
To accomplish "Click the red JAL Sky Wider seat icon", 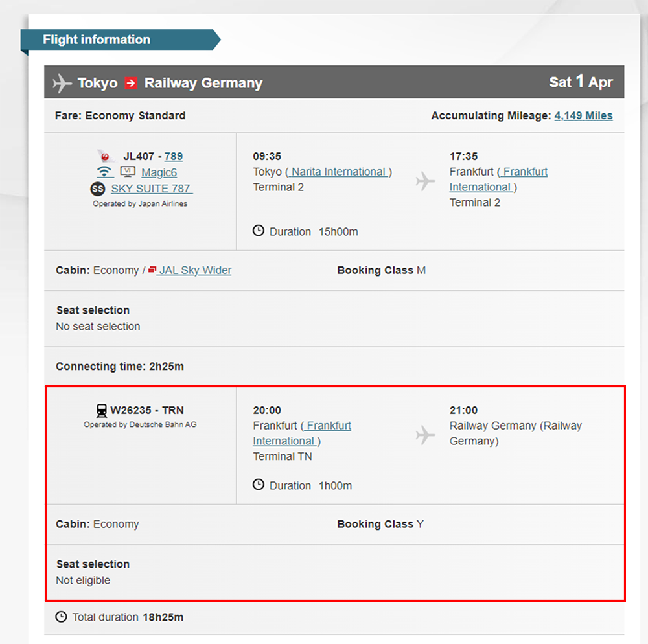I will [152, 270].
